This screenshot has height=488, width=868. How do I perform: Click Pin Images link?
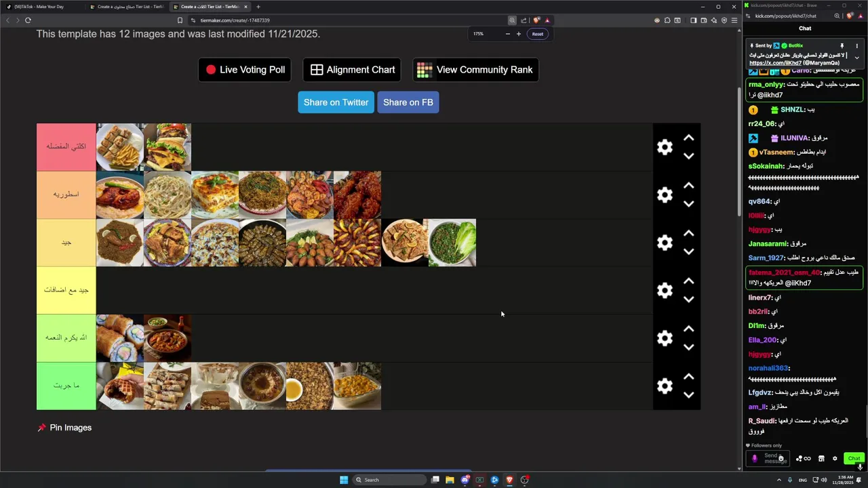click(x=64, y=428)
